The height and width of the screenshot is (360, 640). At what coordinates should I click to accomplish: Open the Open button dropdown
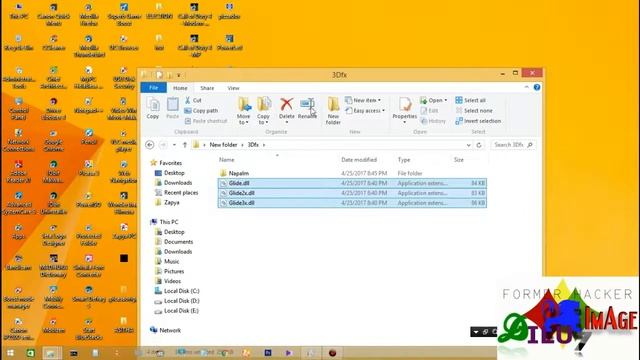coord(445,100)
